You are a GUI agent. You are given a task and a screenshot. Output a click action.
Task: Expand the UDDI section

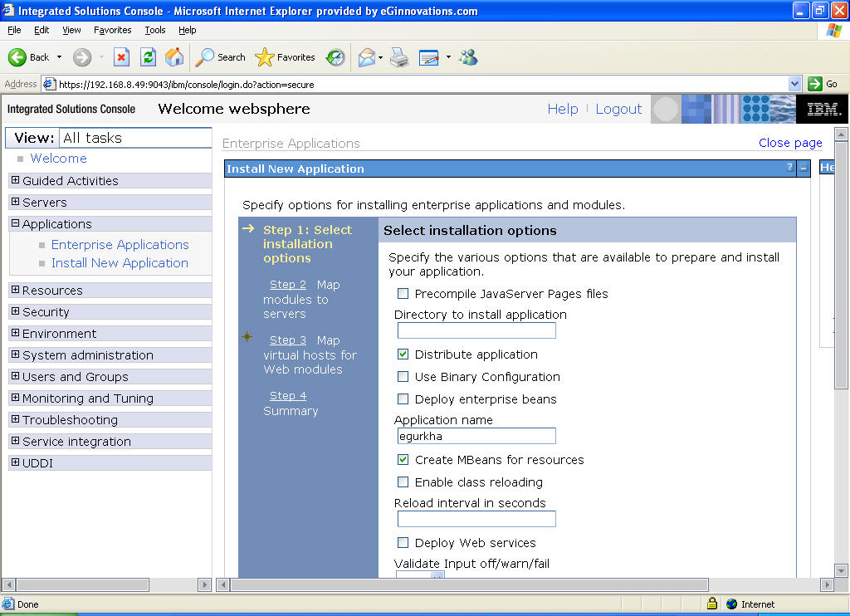pos(15,462)
